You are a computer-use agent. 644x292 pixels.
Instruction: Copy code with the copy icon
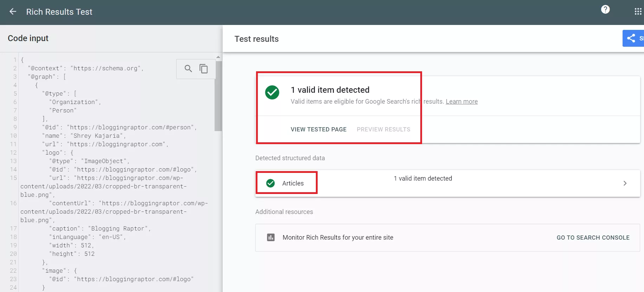(x=204, y=69)
